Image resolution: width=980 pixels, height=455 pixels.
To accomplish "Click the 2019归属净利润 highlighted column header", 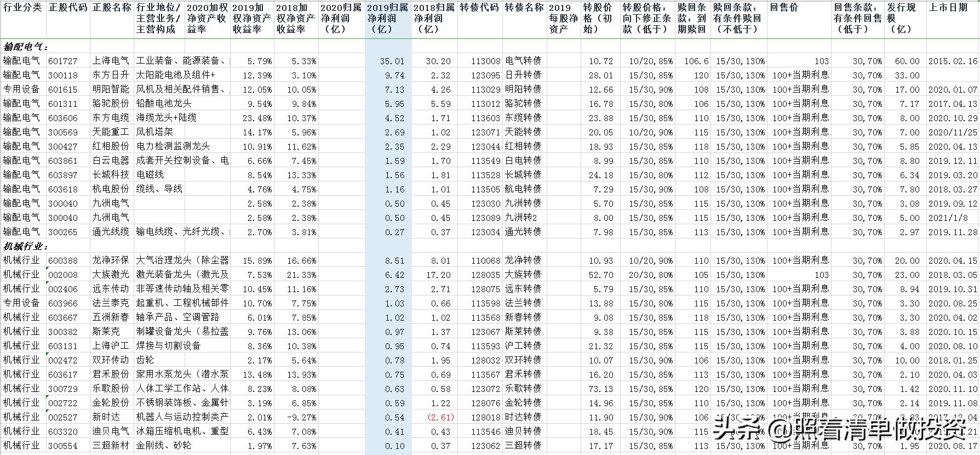I will pos(388,19).
